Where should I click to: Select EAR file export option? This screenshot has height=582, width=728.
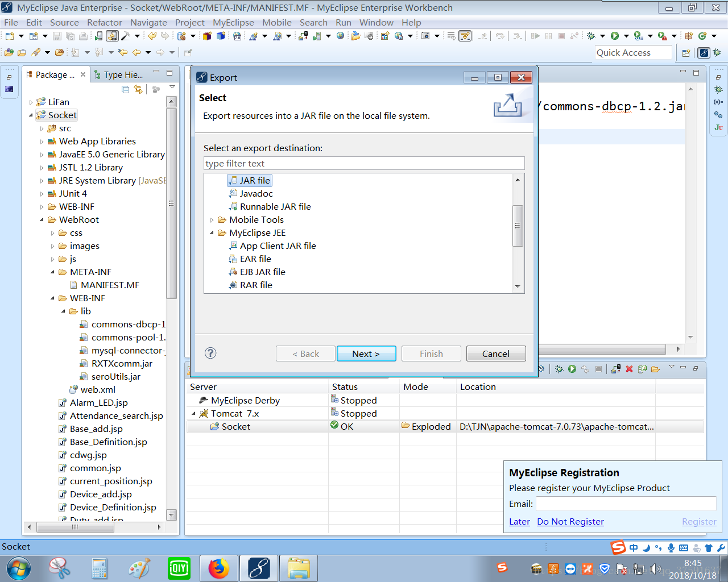click(255, 259)
